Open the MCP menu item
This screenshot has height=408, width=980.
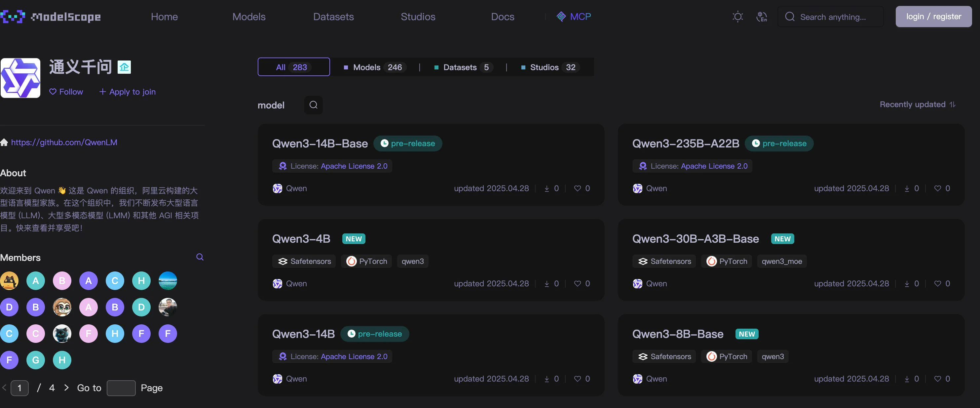pos(573,16)
